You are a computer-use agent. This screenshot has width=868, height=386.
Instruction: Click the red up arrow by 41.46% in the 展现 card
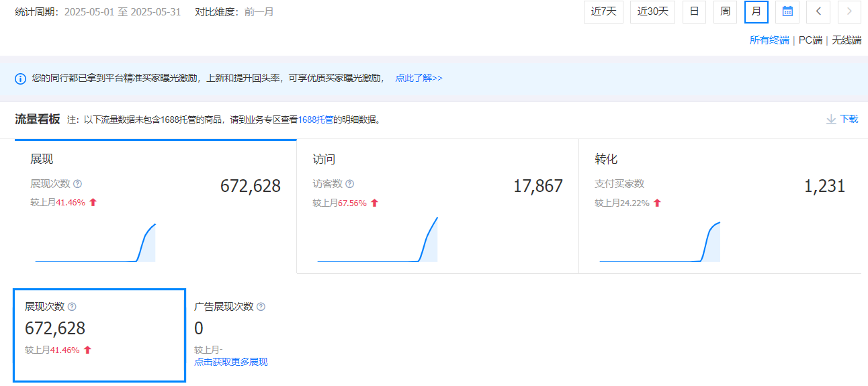(93, 203)
